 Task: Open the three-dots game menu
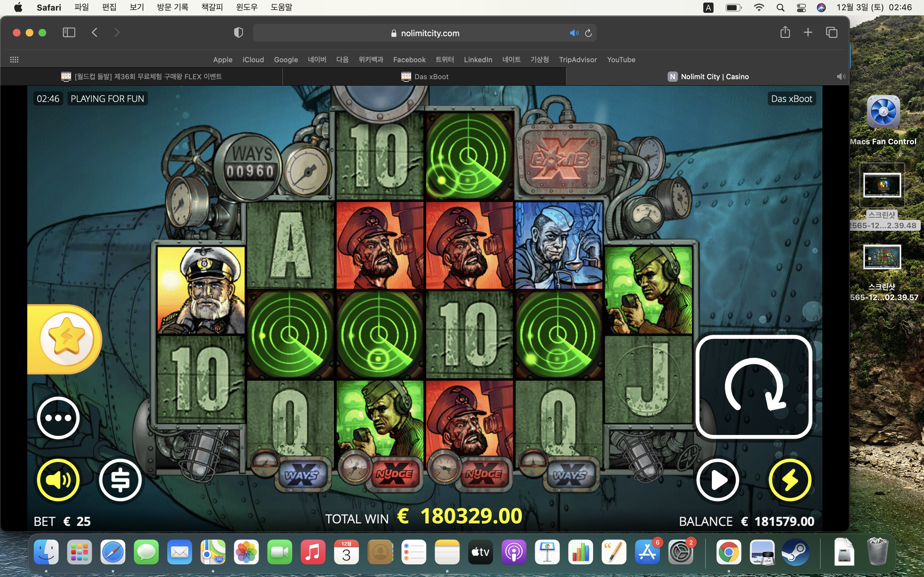click(58, 418)
